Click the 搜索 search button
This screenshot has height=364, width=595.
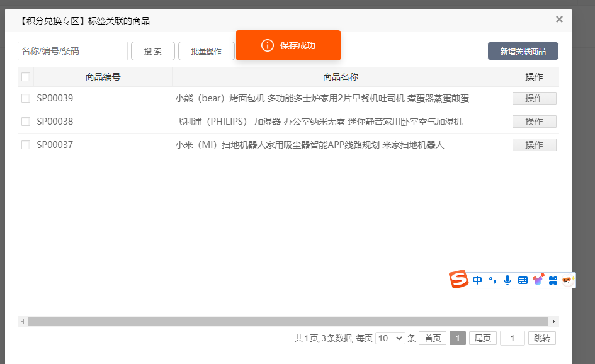tap(152, 51)
